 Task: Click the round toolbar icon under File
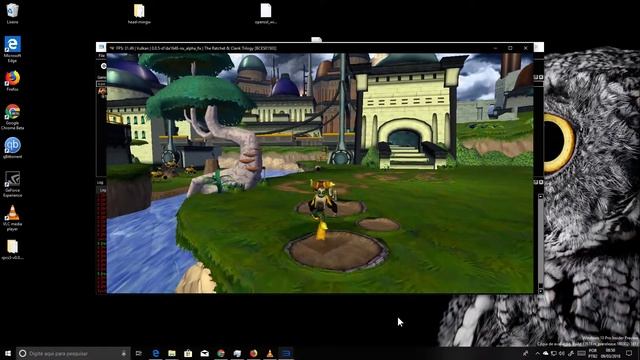tap(103, 66)
